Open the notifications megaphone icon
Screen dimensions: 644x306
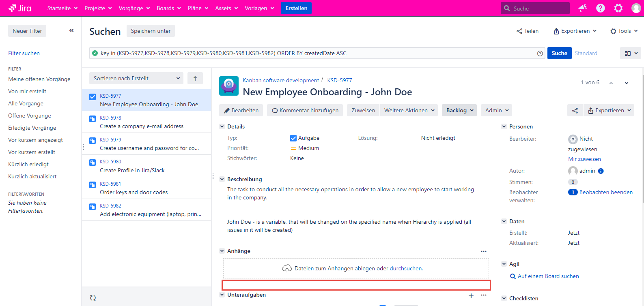[583, 8]
